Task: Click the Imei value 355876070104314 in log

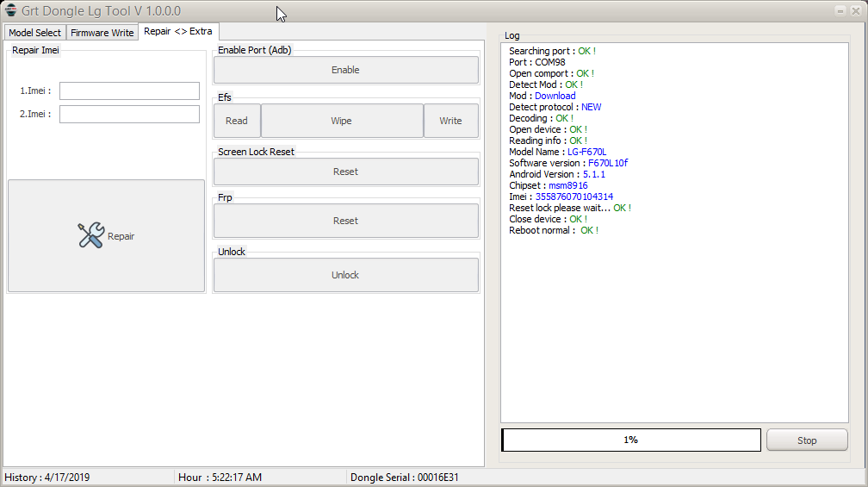Action: coord(574,197)
